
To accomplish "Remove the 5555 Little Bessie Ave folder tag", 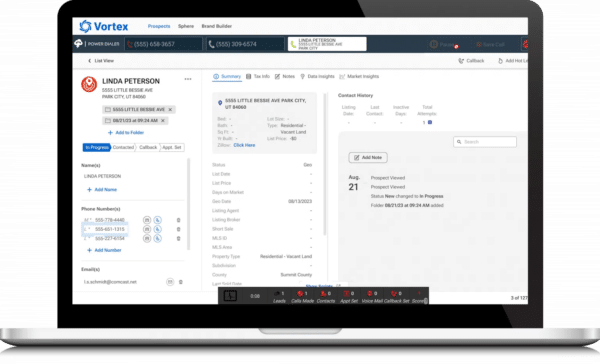I will (170, 109).
